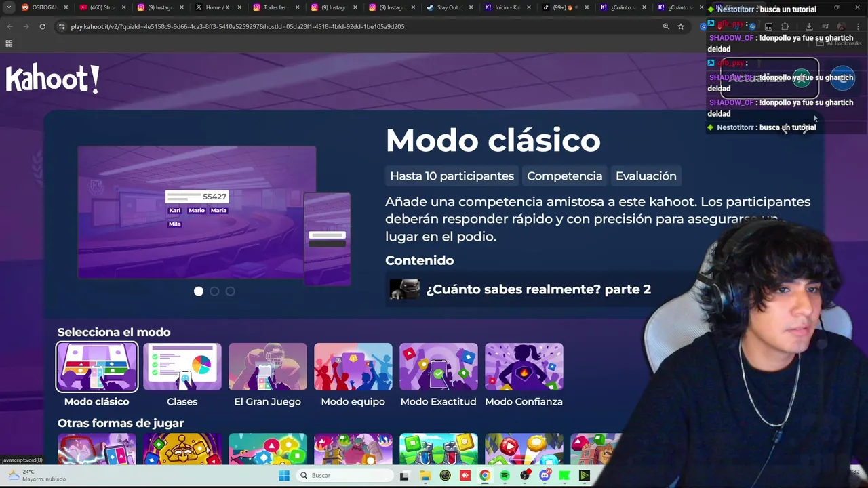
Task: Show the second carousel preview slide
Action: (x=214, y=291)
